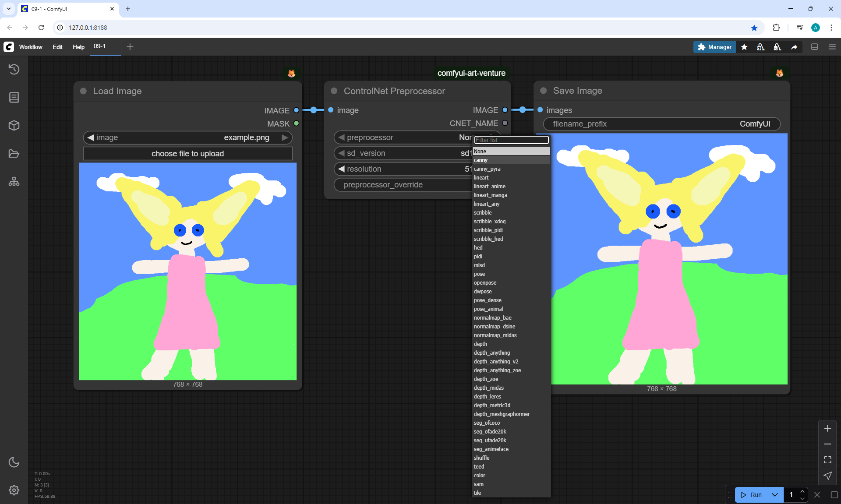Open the workflows folder sidebar icon

14,154
